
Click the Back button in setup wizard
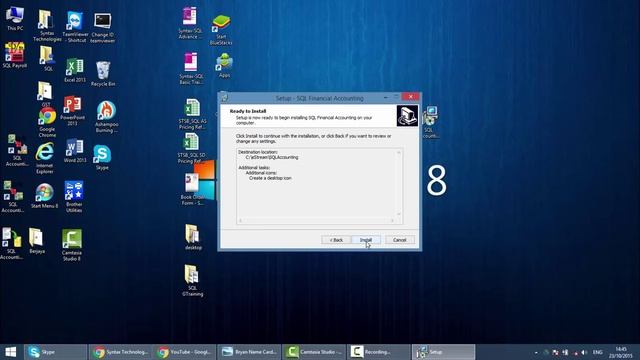click(x=336, y=240)
